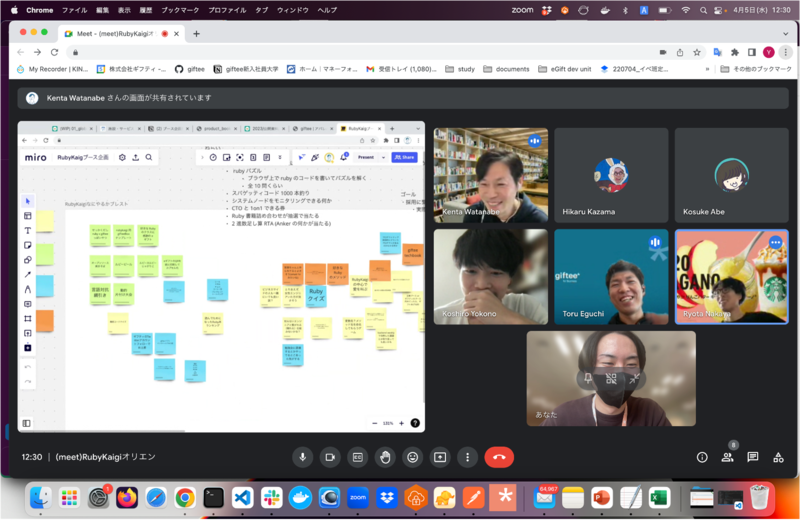Open Wi-Fi status in menu bar
The image size is (800, 520).
click(686, 10)
